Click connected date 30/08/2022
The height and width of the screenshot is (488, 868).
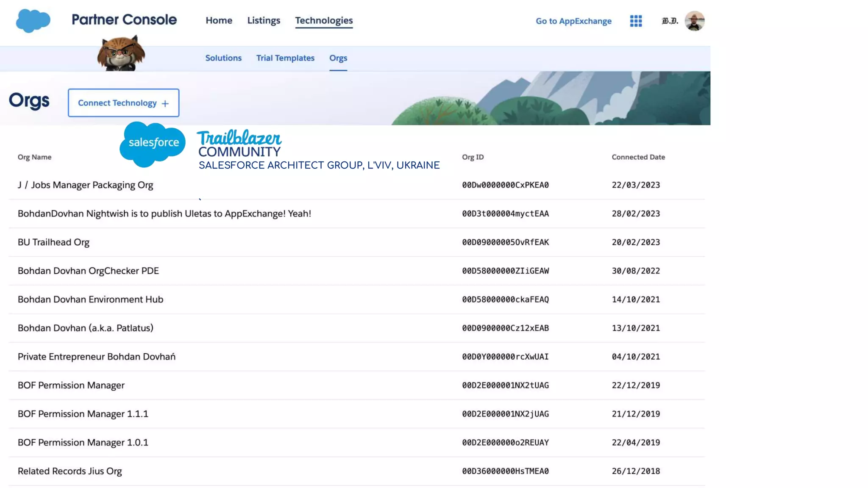[x=636, y=271]
